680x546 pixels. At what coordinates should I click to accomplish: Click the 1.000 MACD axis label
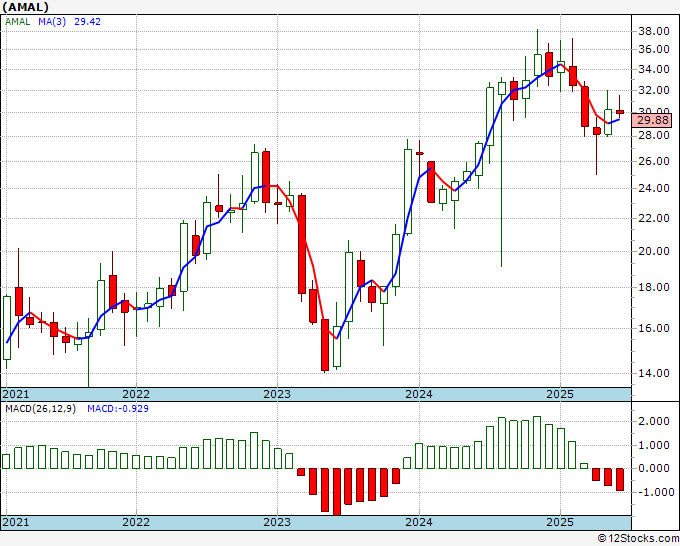[x=656, y=445]
